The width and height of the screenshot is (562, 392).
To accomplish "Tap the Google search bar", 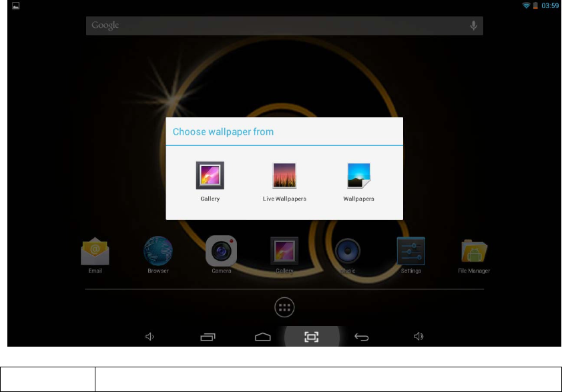I will tap(284, 25).
